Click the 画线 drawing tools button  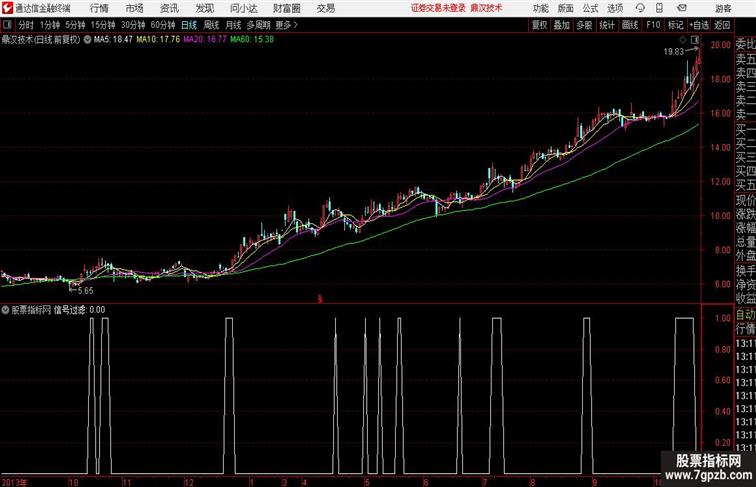(x=630, y=25)
